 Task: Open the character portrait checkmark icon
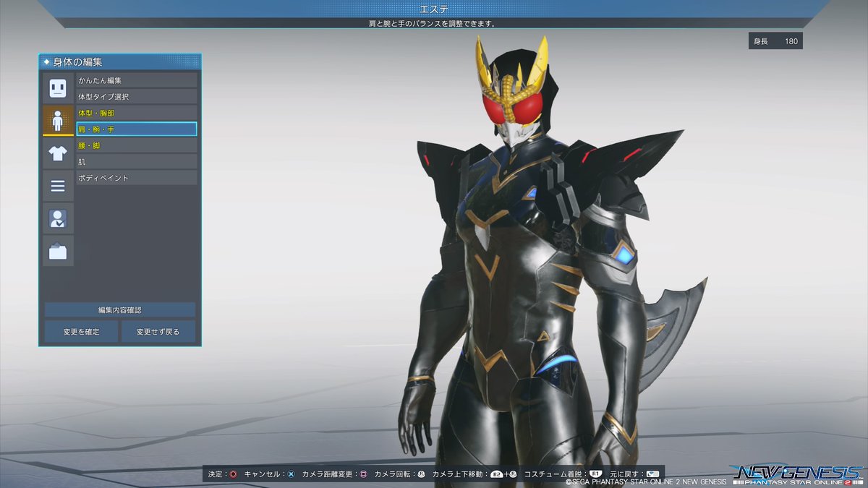[58, 218]
